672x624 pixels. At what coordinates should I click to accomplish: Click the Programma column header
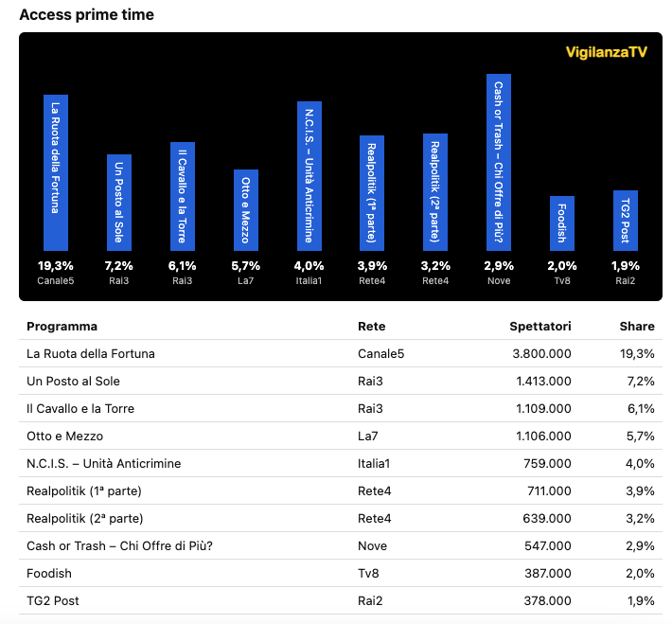pyautogui.click(x=62, y=327)
